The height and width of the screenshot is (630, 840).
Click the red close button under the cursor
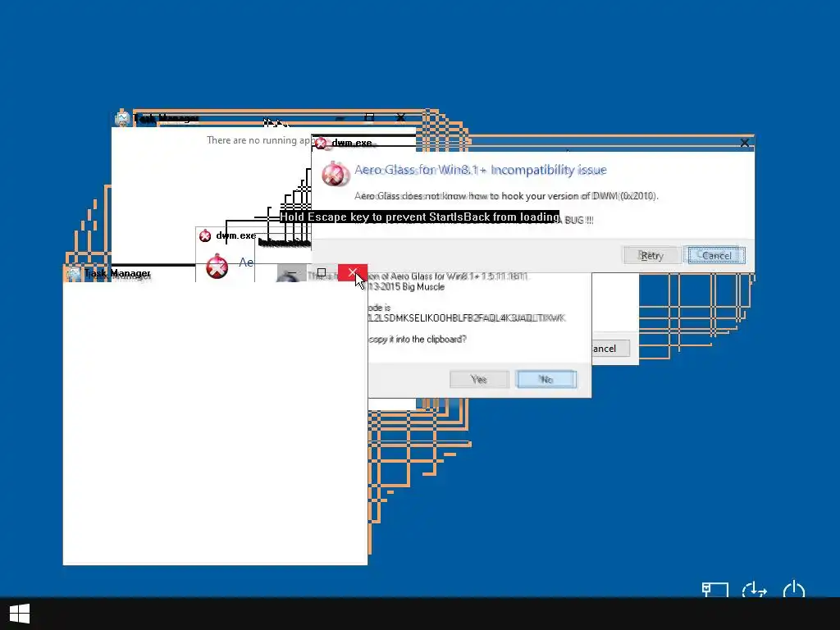coord(353,272)
